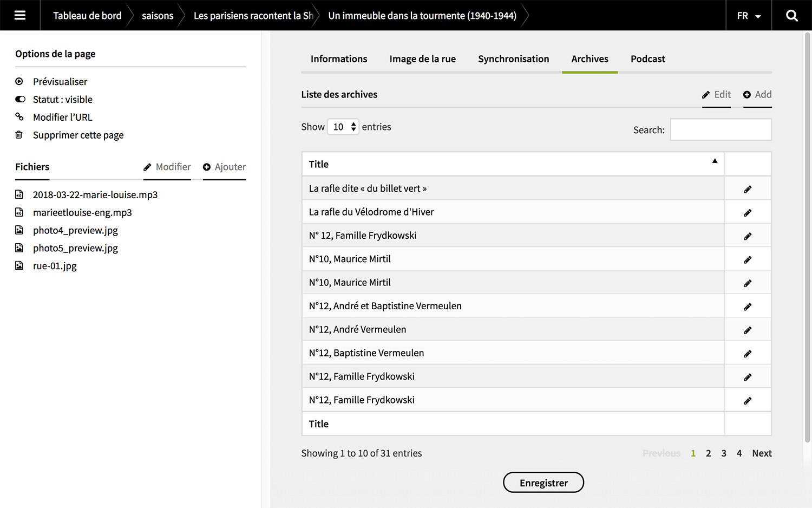Select row La rafle du Vélodrome d'Hiver

point(536,212)
